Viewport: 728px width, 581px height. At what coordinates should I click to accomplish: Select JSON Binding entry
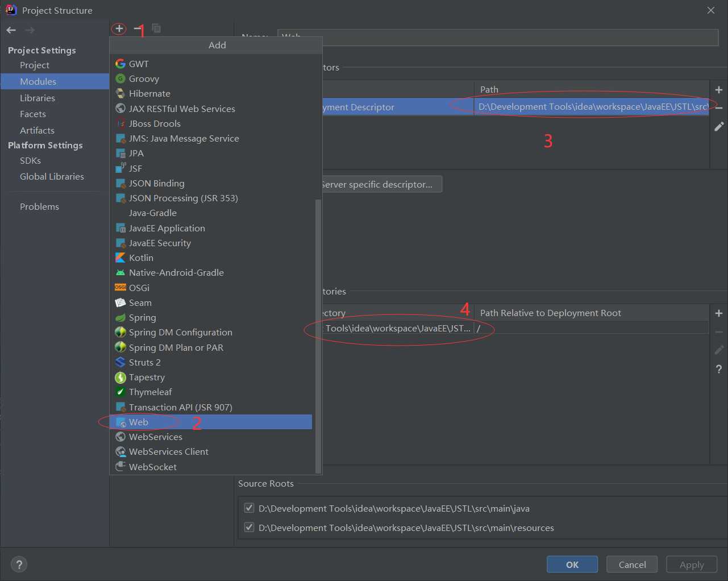click(x=211, y=183)
